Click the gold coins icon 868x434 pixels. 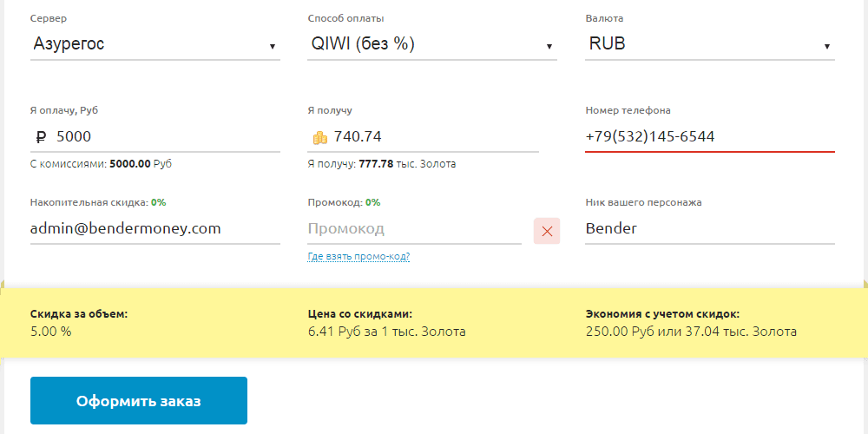[x=319, y=137]
